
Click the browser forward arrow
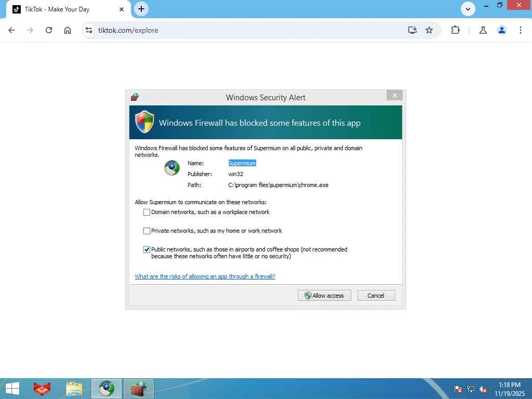tap(30, 30)
